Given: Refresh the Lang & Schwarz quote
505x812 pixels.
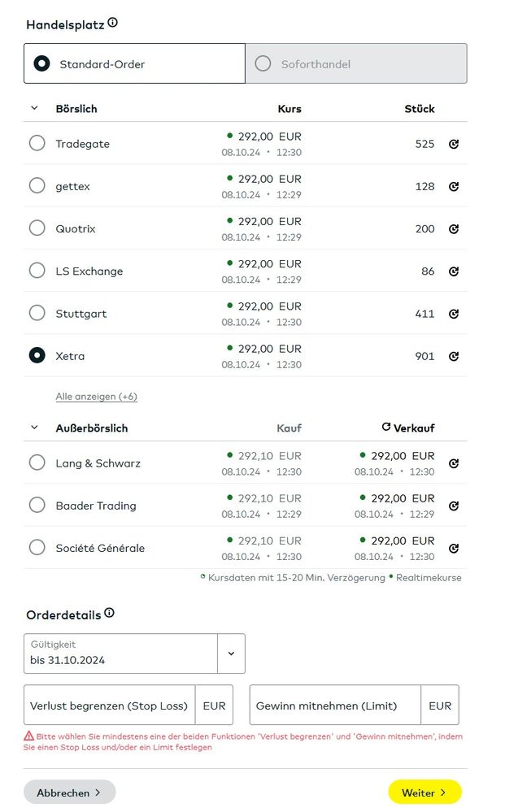Looking at the screenshot, I should coord(454,463).
